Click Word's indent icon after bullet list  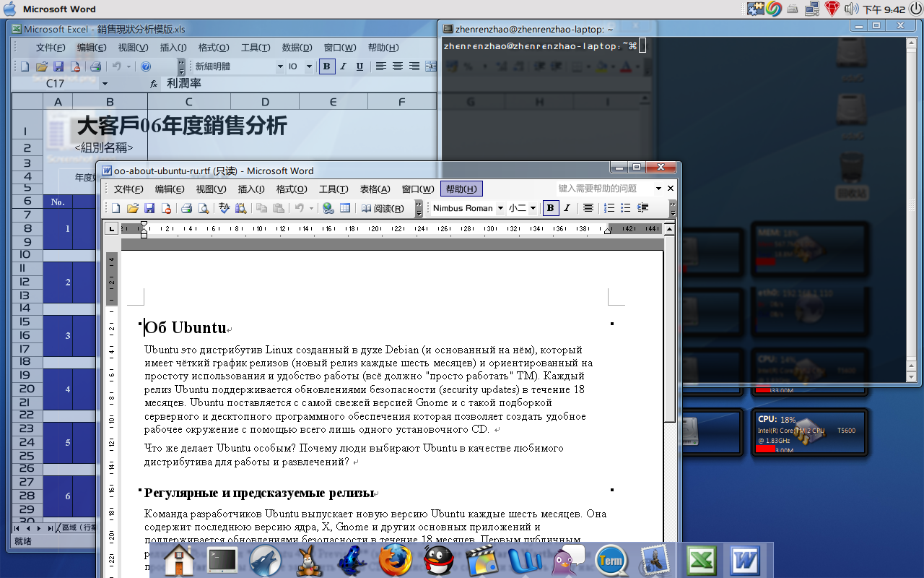[x=642, y=208]
